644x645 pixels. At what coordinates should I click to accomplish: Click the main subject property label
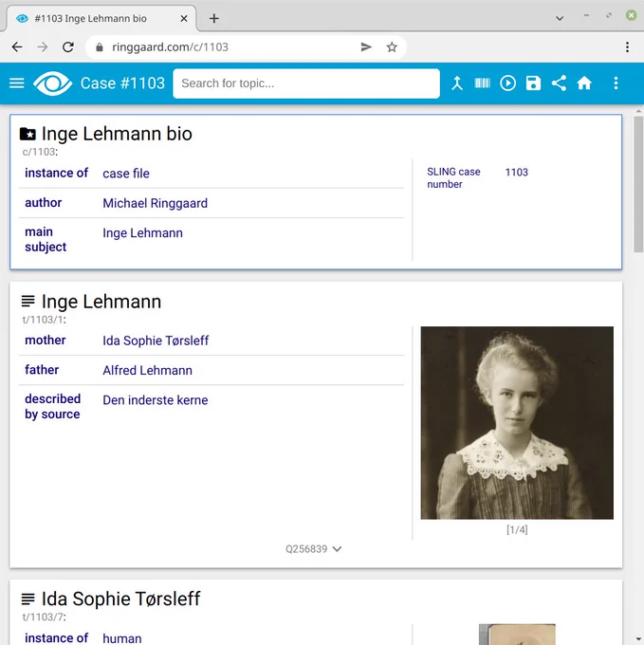46,239
